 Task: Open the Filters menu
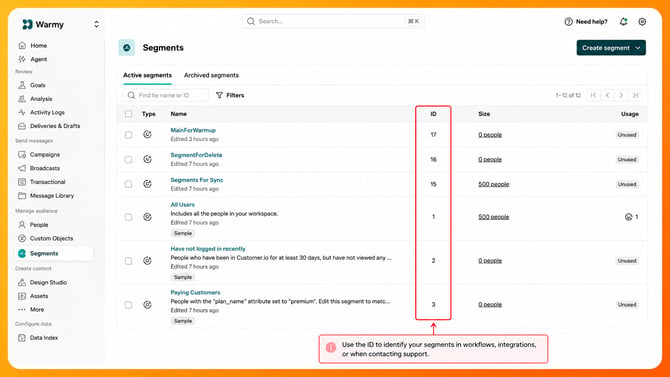click(230, 95)
